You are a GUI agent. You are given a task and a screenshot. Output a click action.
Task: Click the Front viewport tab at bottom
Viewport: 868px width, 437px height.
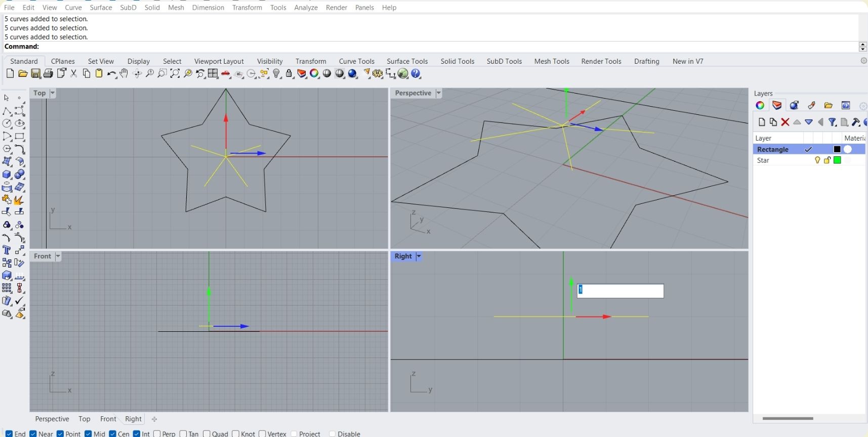[x=108, y=419]
